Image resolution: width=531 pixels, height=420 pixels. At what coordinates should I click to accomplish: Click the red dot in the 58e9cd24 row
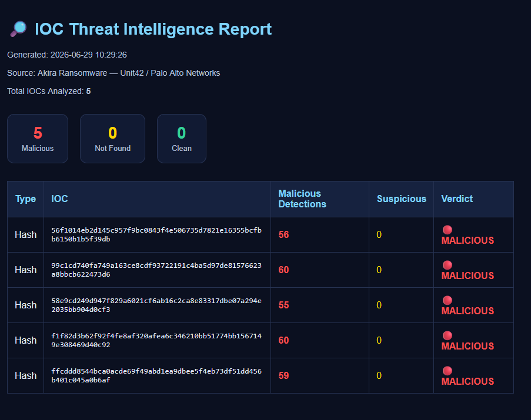447,300
